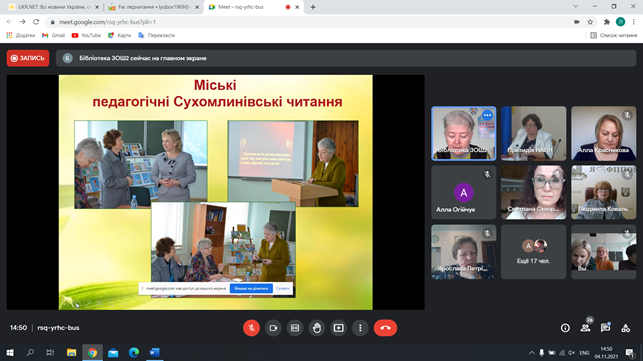Select the Алла Красникова video tile
The height and width of the screenshot is (361, 643).
604,133
